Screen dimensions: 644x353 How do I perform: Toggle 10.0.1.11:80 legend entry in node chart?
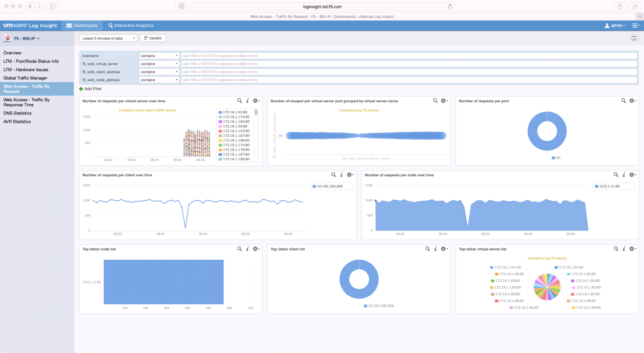pyautogui.click(x=609, y=187)
